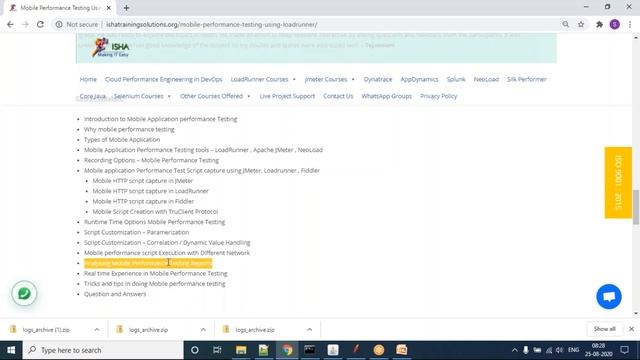Expand the LoadRunner Courses dropdown
Screen dimensions: 640x360
click(263, 79)
